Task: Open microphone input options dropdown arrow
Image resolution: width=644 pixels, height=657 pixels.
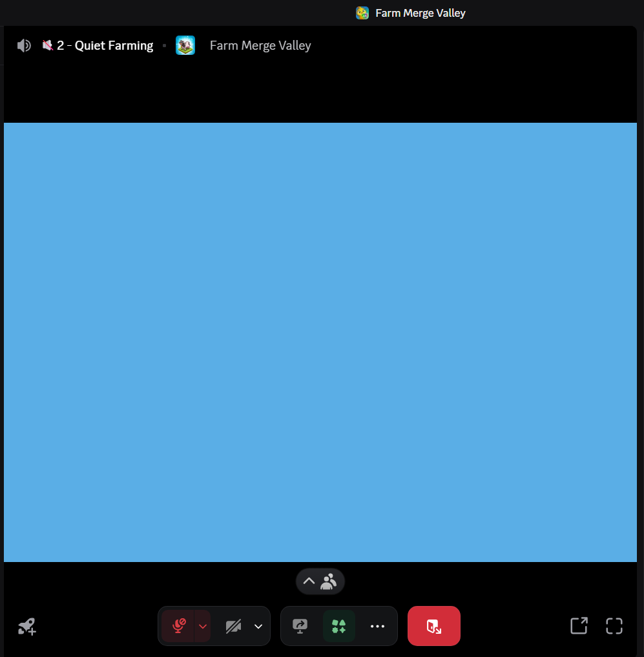Action: coord(203,626)
